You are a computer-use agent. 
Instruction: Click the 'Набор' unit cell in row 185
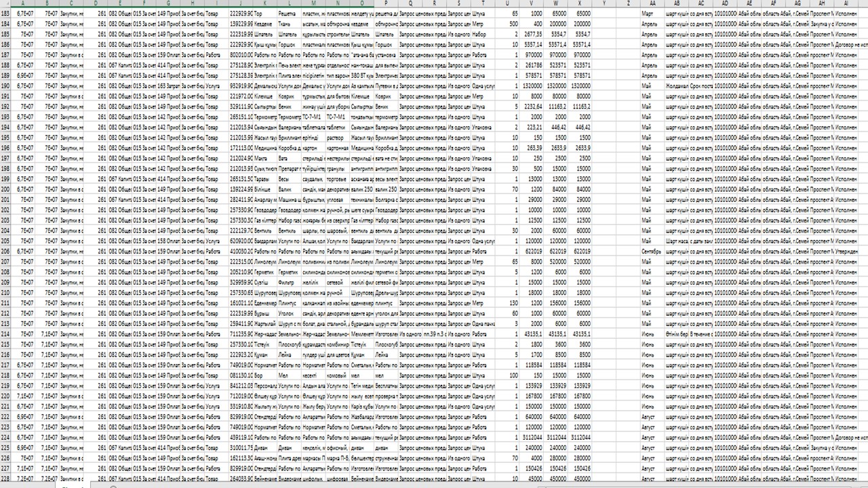(x=483, y=34)
